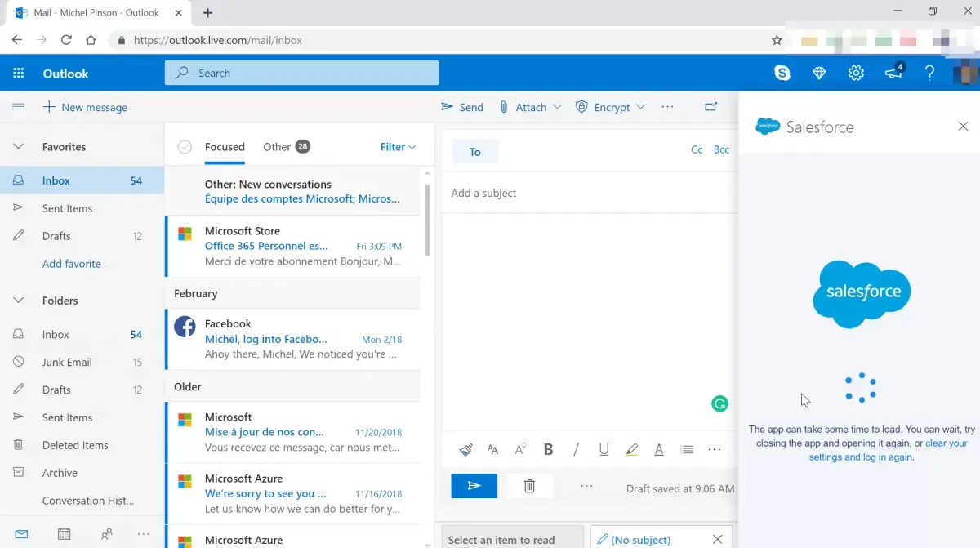Screen dimensions: 980x548
Task: Show more modules in the bottom bar
Action: [145, 534]
